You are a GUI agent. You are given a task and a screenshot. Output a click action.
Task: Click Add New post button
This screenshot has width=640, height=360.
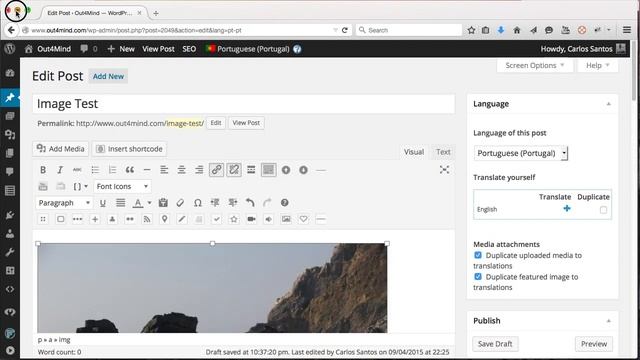[108, 76]
